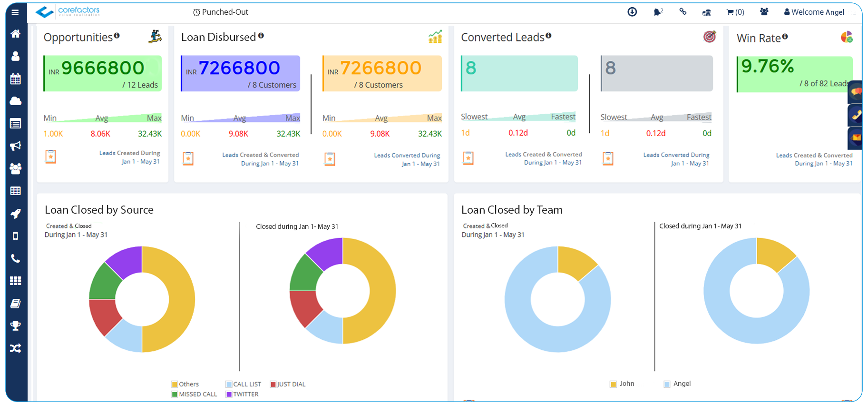868x403 pixels.
Task: Open the Welcome Angel user menu
Action: [x=814, y=12]
